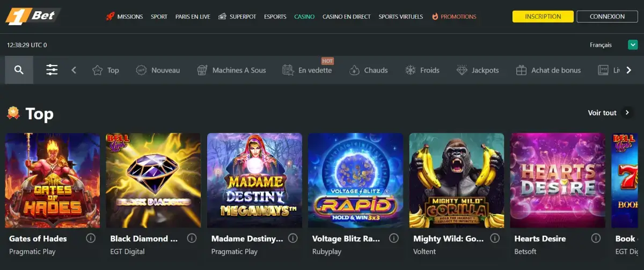Screen dimensions: 644x270
Task: Click the En vedette calendar icon
Action: tap(288, 70)
